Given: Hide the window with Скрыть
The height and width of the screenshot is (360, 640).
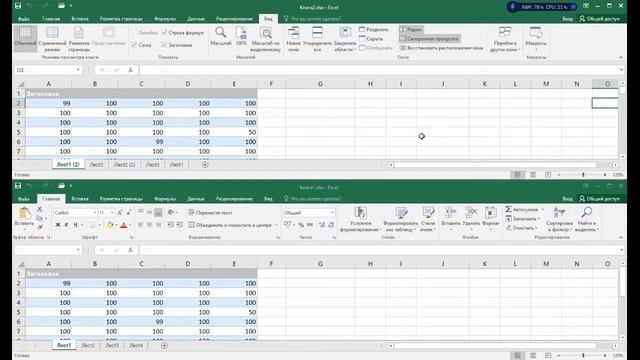Looking at the screenshot, I should [x=371, y=39].
